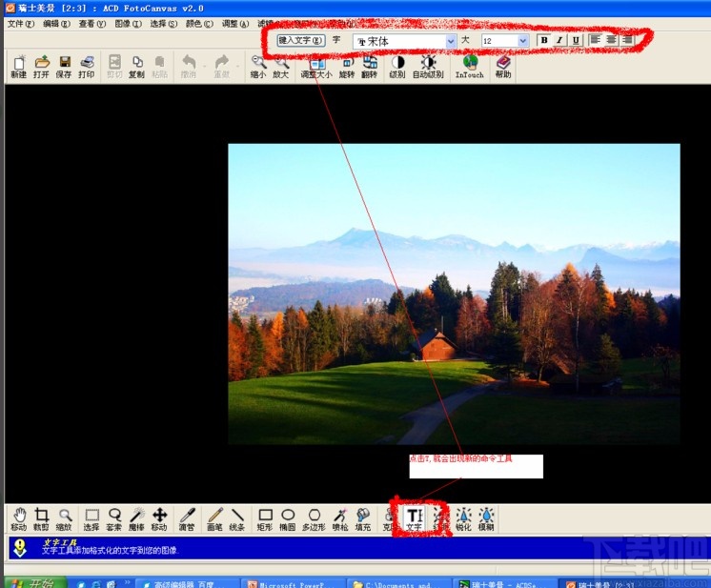Select the 移动 hand pan tool
This screenshot has height=588, width=711.
point(19,519)
